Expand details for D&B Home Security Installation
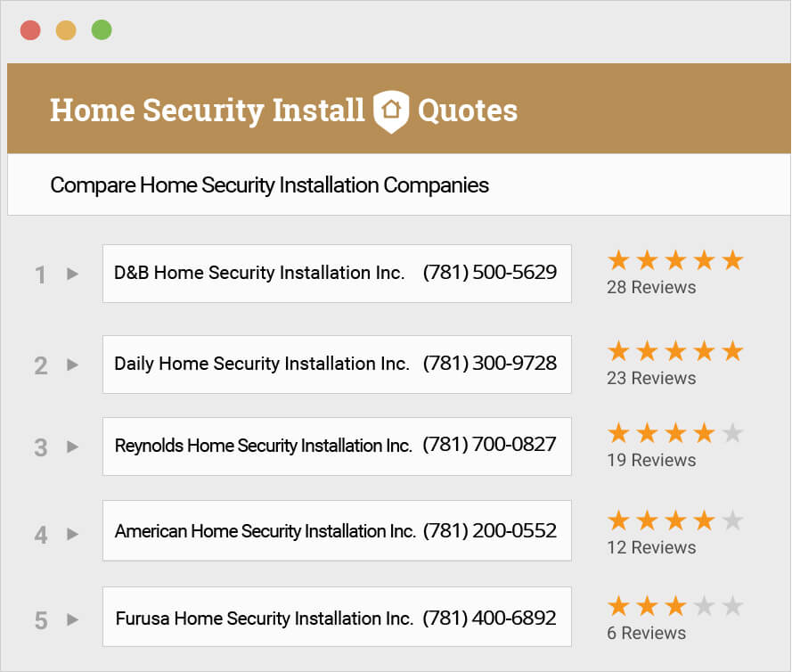Screen dimensions: 792x672 tap(72, 275)
